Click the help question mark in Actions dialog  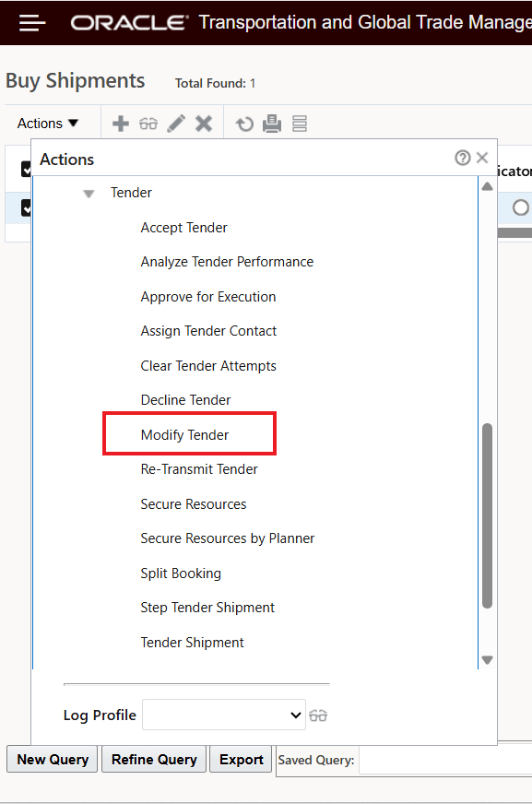pyautogui.click(x=462, y=158)
